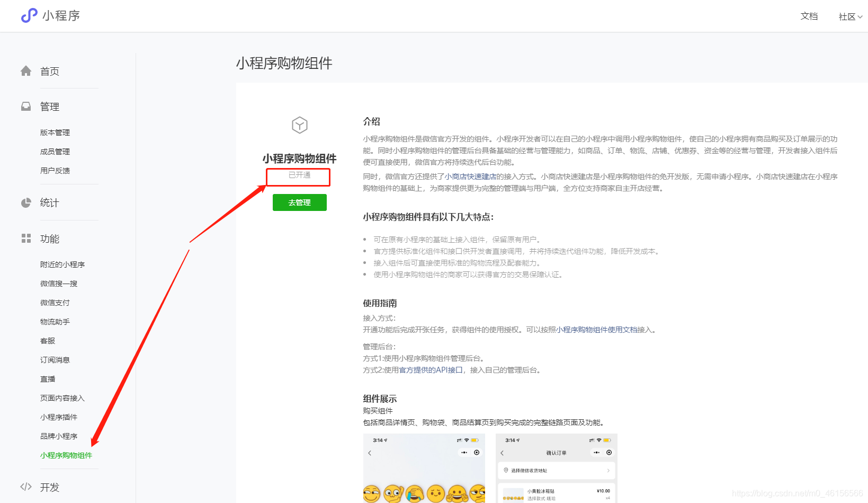Click the shopping component cube icon
Screen dimensions: 868x503
300,125
